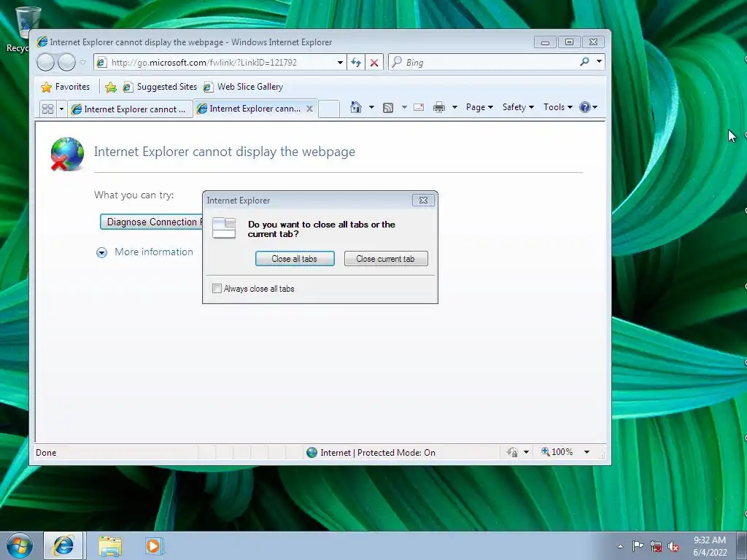Click the Print toolbar icon
Image resolution: width=747 pixels, height=560 pixels.
coord(438,107)
